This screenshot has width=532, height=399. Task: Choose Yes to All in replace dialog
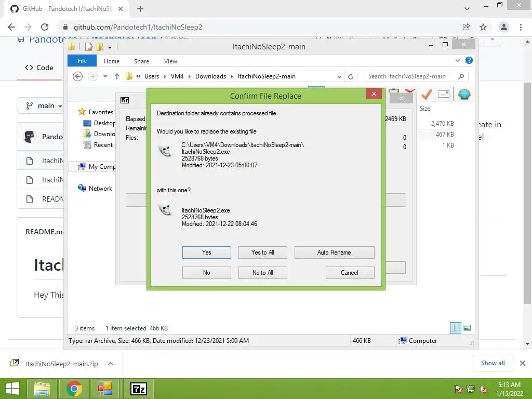(x=262, y=252)
